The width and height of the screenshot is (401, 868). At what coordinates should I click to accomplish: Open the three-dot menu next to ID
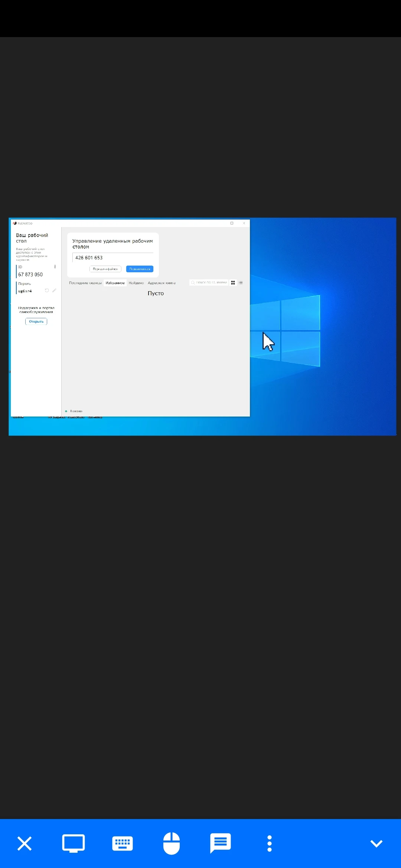[55, 267]
